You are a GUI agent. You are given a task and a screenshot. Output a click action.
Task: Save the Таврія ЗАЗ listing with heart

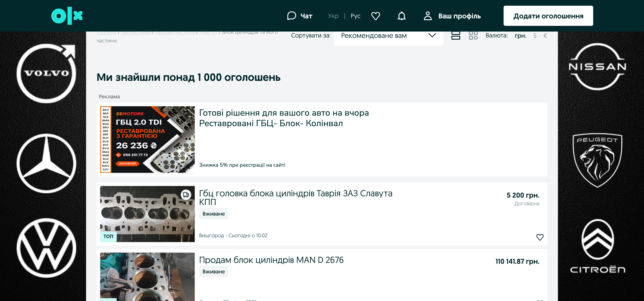tap(540, 237)
